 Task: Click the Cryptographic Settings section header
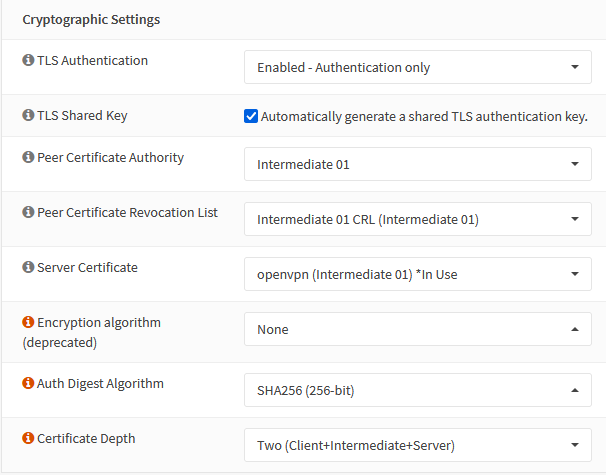[91, 19]
